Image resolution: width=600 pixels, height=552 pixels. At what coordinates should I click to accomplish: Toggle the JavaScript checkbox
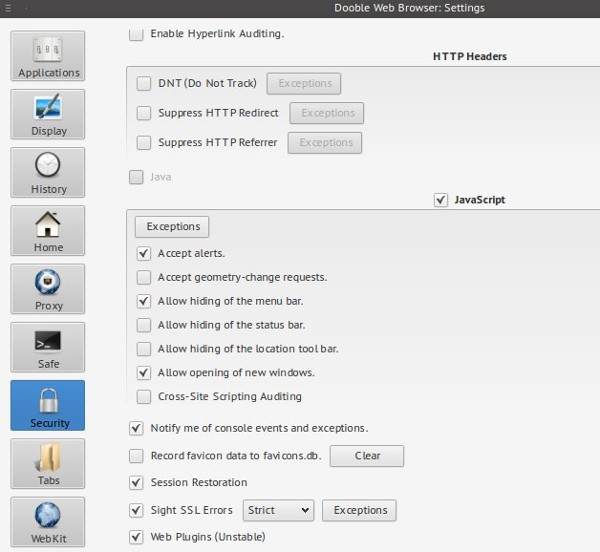click(441, 200)
